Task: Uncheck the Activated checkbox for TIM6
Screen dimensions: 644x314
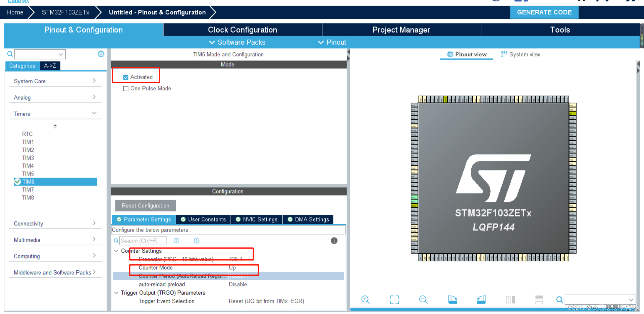Action: coord(126,77)
